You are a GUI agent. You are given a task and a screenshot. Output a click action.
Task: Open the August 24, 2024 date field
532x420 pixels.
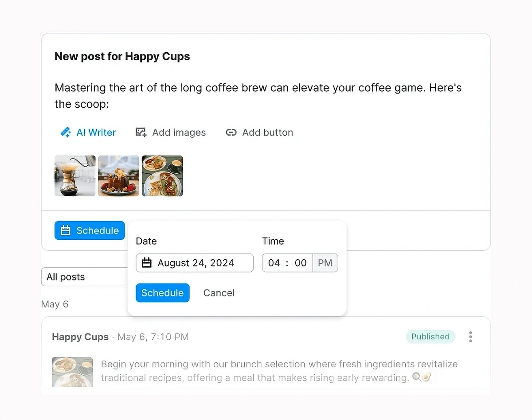[195, 263]
